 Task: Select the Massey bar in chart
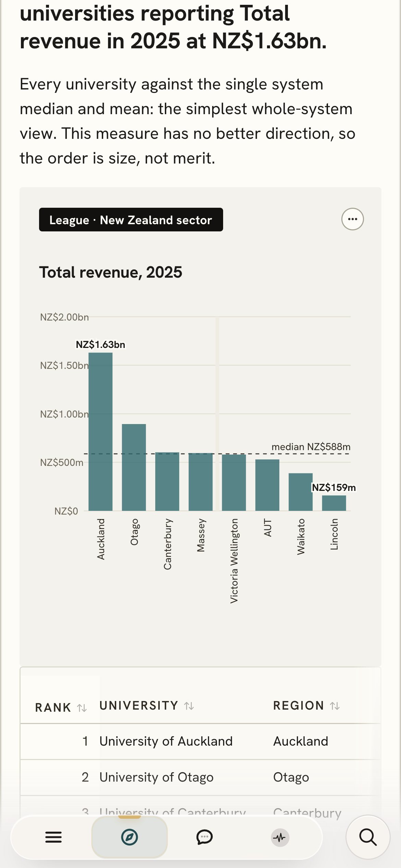click(x=200, y=482)
